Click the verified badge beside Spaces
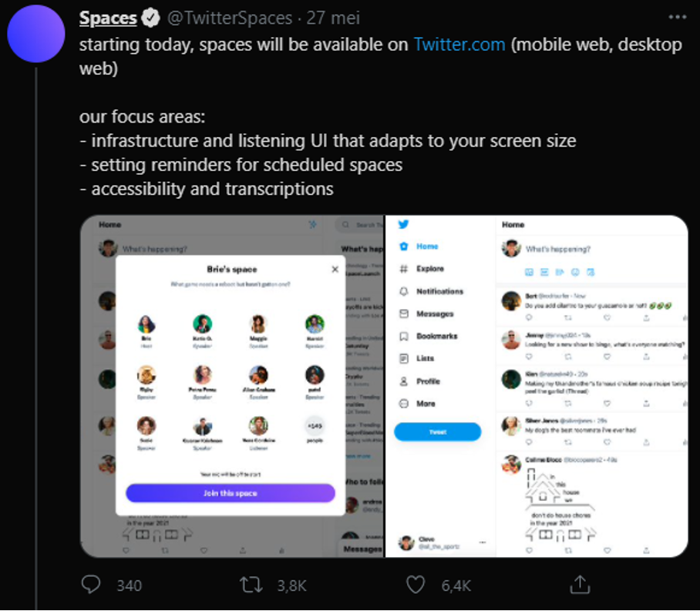The image size is (700, 611). (151, 18)
